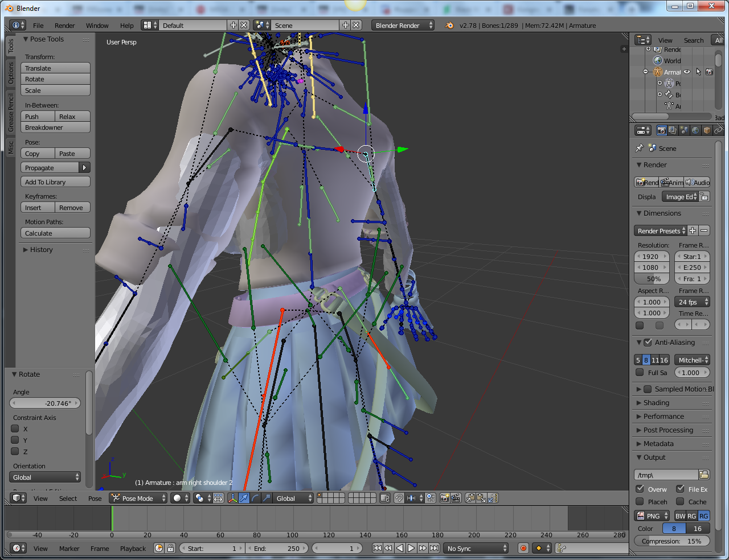Viewport: 729px width, 560px height.
Task: Uncheck the Overwrite option
Action: point(640,489)
